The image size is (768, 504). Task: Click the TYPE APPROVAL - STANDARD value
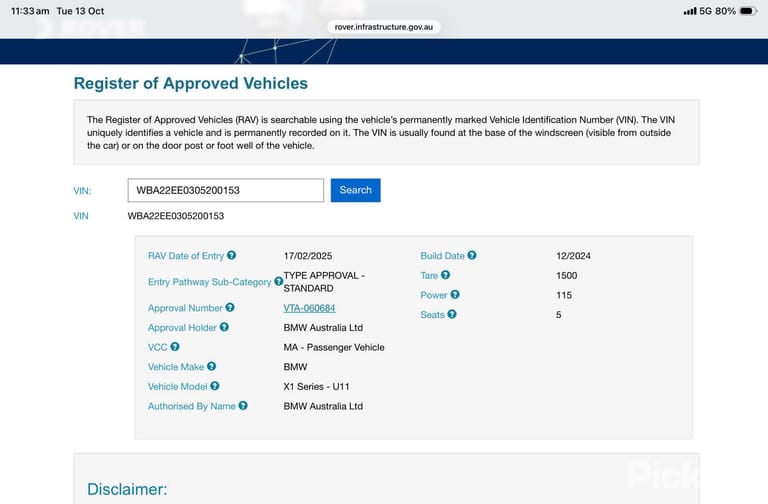coord(324,282)
